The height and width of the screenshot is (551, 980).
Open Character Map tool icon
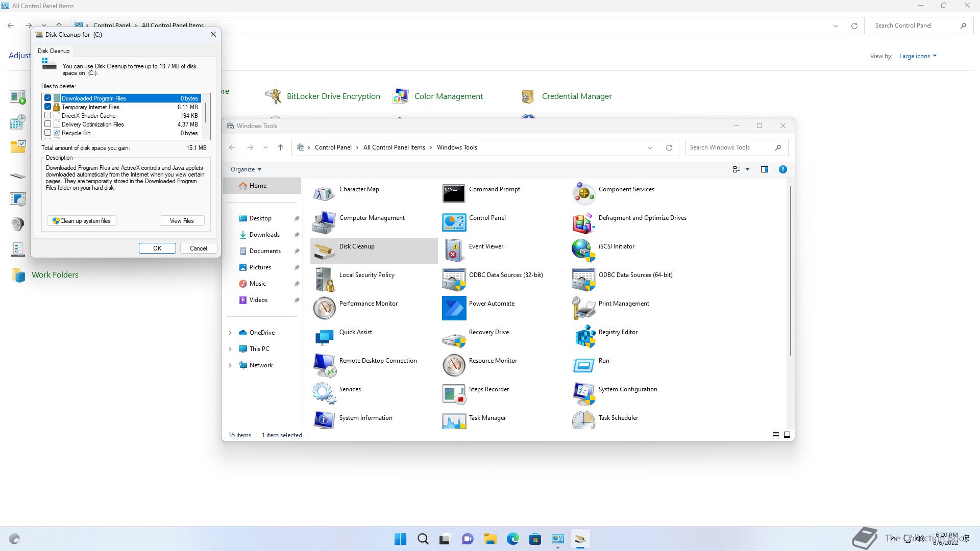pyautogui.click(x=324, y=193)
